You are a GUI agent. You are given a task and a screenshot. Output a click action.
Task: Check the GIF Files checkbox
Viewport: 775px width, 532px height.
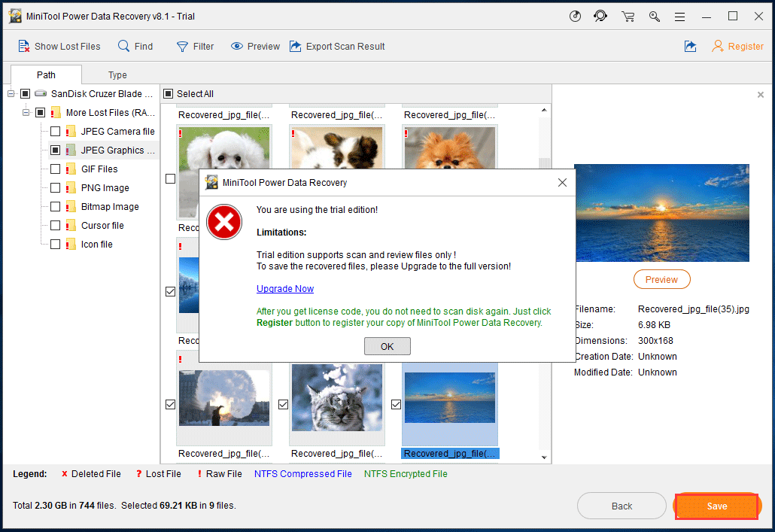coord(55,169)
